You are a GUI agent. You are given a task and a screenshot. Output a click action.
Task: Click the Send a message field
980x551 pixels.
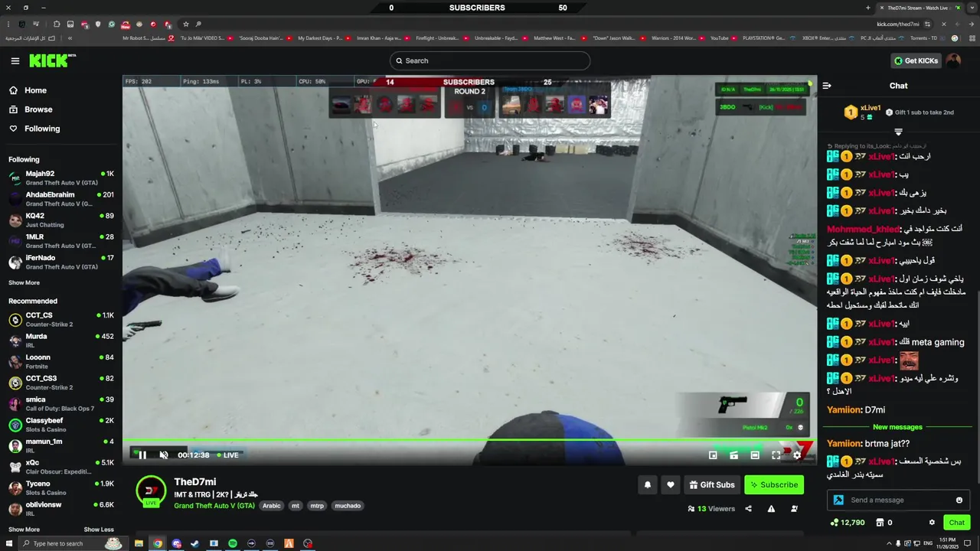click(897, 500)
